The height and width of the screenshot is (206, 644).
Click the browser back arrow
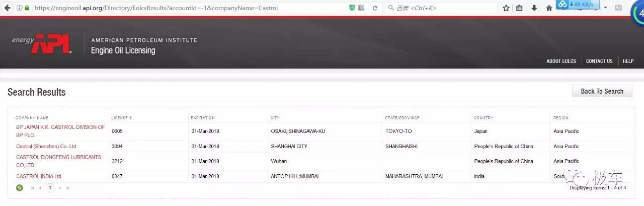tap(6, 8)
